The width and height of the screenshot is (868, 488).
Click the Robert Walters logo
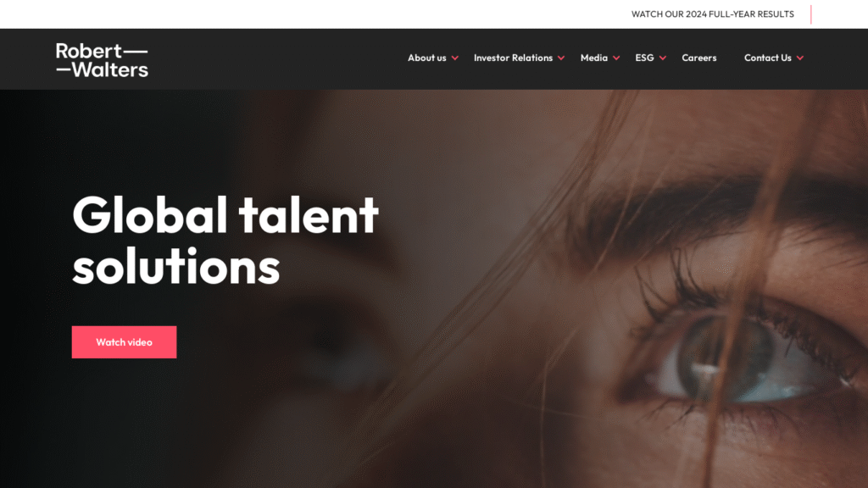point(102,60)
